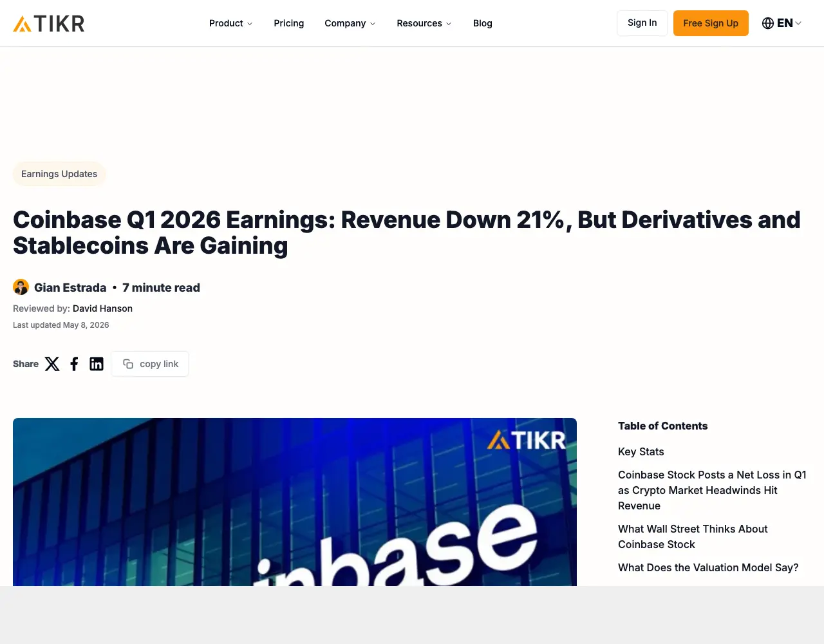
Task: Share article on X (Twitter)
Action: (x=52, y=364)
